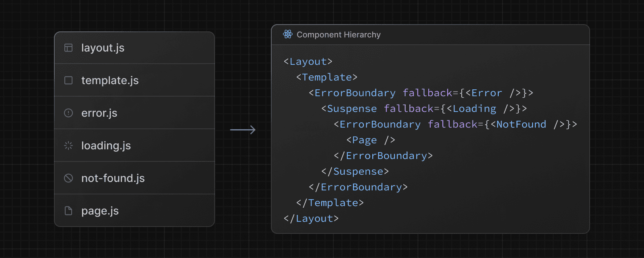Open the error.js file entry
Image resolution: width=644 pixels, height=258 pixels.
coord(99,113)
